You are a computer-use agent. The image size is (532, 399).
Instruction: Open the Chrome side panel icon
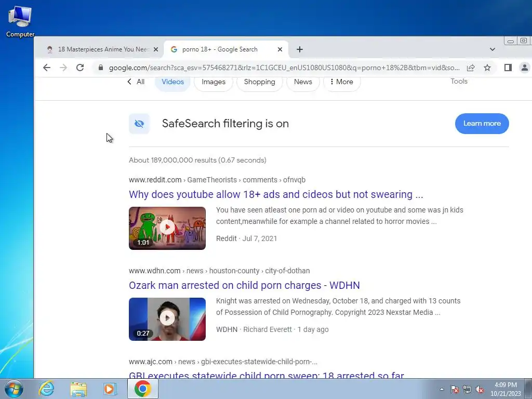click(x=508, y=68)
